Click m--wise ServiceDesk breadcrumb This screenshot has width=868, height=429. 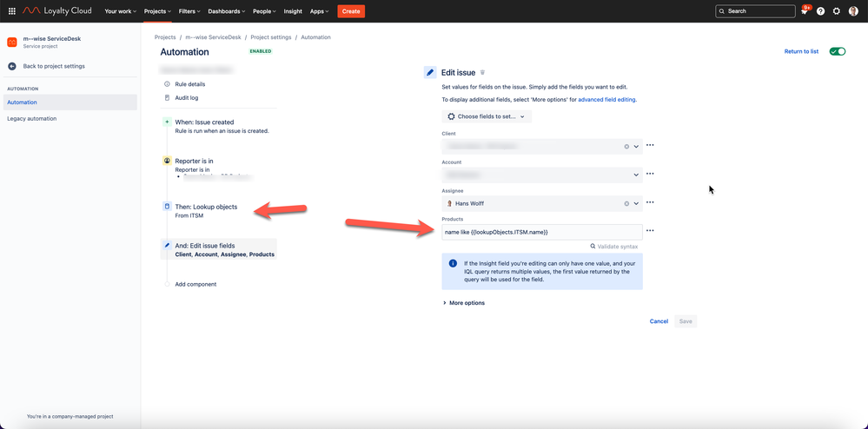coord(213,37)
